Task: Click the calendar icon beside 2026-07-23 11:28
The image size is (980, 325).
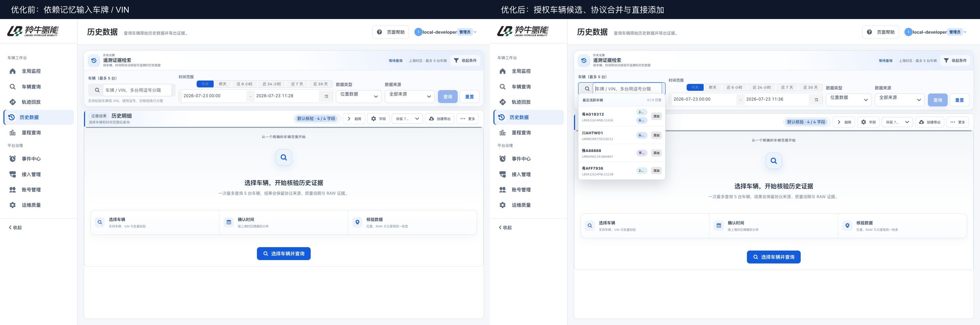Action: click(x=326, y=96)
